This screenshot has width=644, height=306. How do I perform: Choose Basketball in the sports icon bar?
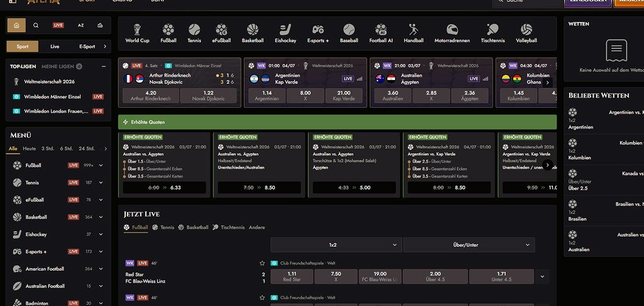click(x=253, y=33)
